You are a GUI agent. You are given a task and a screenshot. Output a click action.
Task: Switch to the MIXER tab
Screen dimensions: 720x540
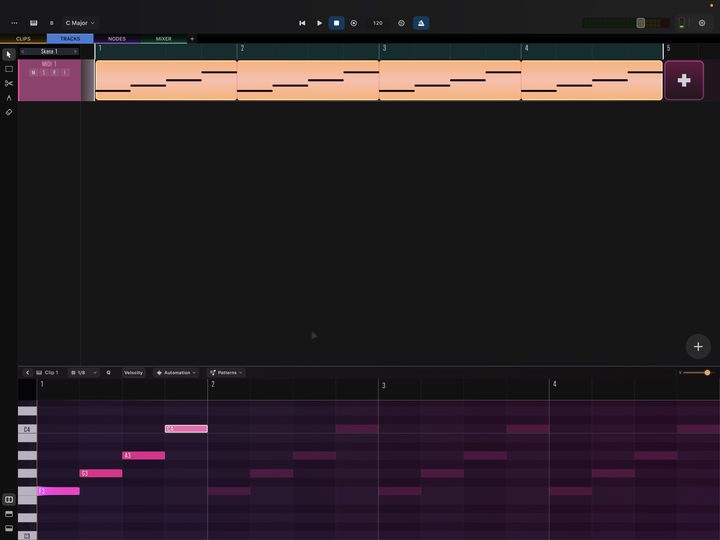tap(163, 39)
